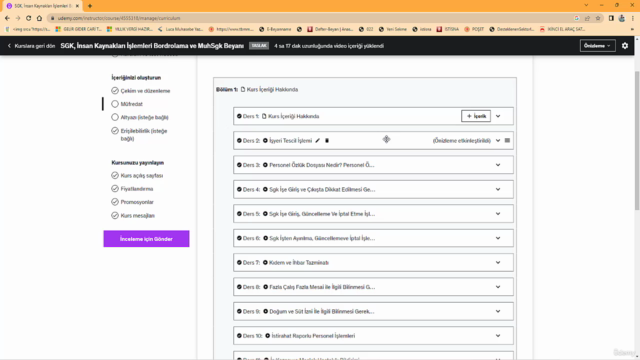640x360 pixels.
Task: Reload the page with the refresh icon
Action: point(29,18)
